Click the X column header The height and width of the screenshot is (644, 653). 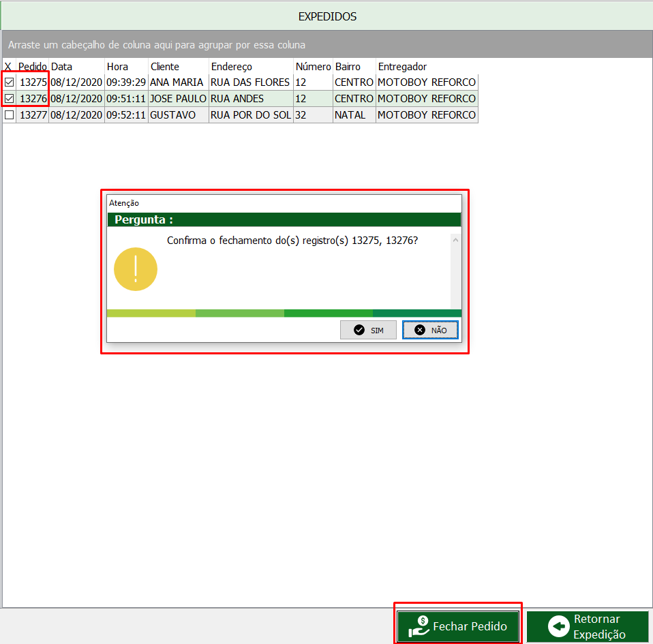point(9,67)
